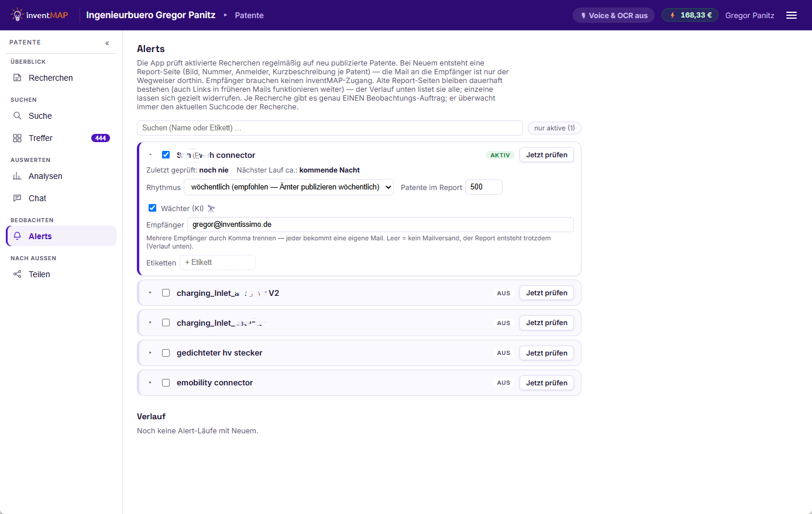Expand the emobility connector row
The image size is (812, 514).
click(150, 382)
